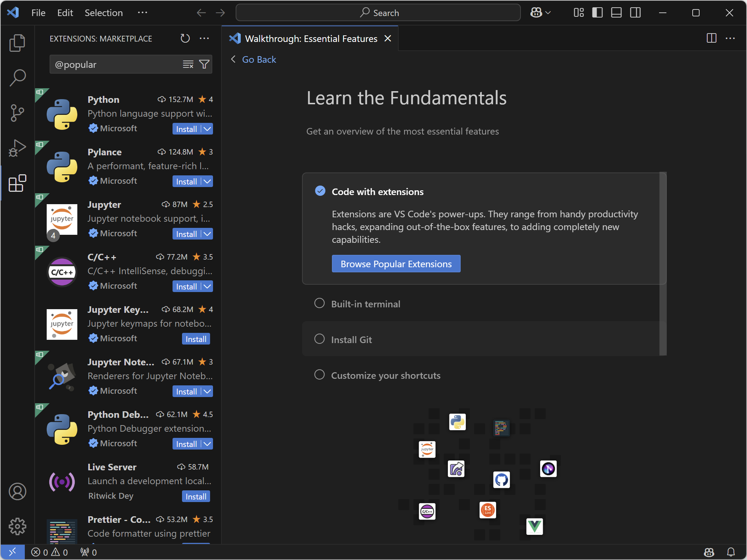This screenshot has height=560, width=747.
Task: Open the Explorer view in activity bar
Action: tap(17, 43)
